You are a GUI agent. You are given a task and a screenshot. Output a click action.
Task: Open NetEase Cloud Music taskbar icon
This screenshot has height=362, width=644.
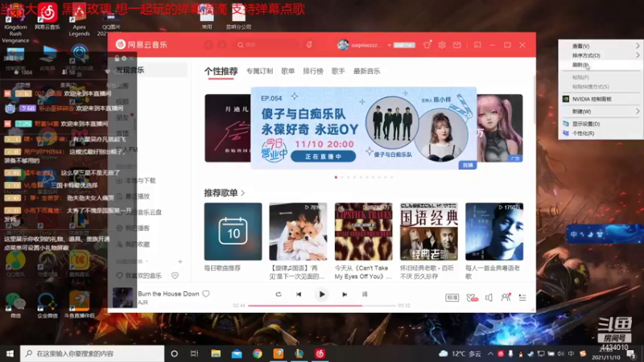pyautogui.click(x=320, y=353)
